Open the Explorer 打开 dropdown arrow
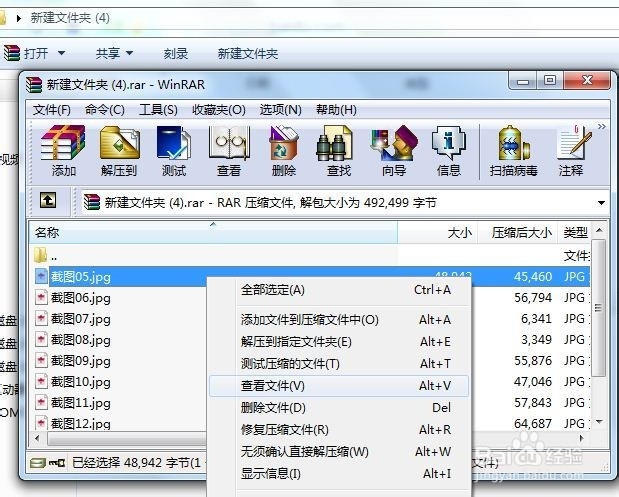Screen dimensions: 619x497 pyautogui.click(x=61, y=53)
